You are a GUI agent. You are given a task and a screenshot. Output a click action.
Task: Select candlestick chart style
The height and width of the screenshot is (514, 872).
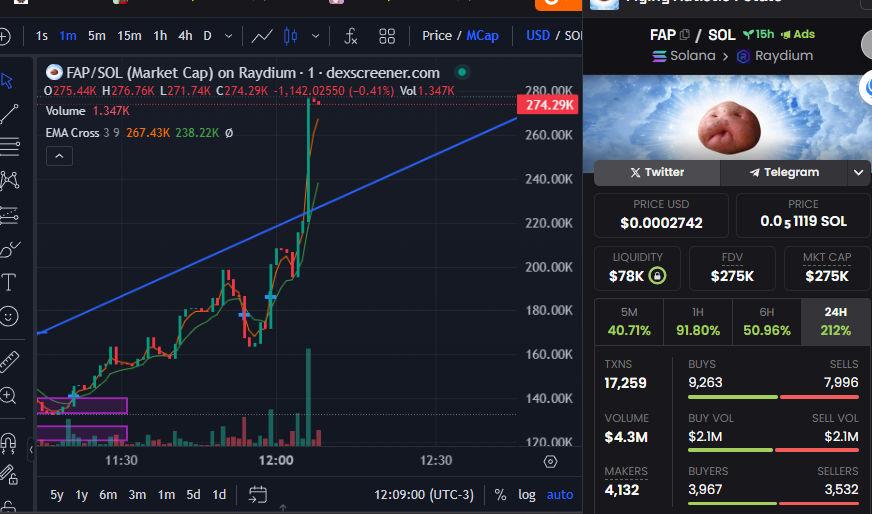(290, 36)
